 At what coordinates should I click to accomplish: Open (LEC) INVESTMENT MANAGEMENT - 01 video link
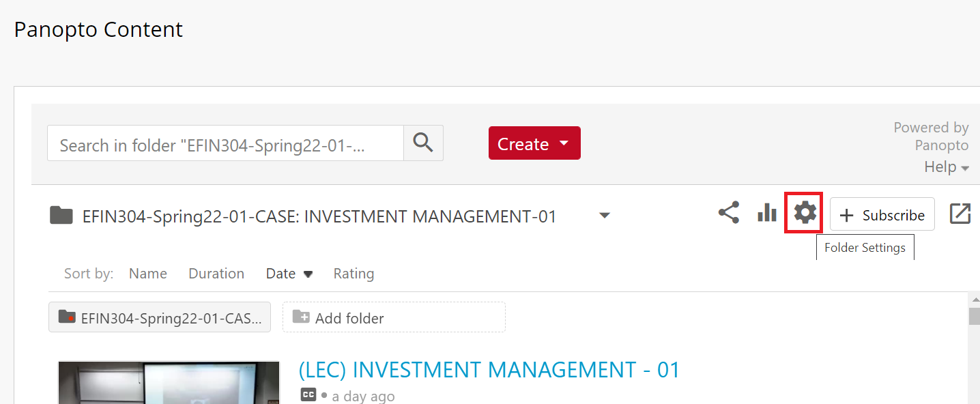[x=489, y=370]
